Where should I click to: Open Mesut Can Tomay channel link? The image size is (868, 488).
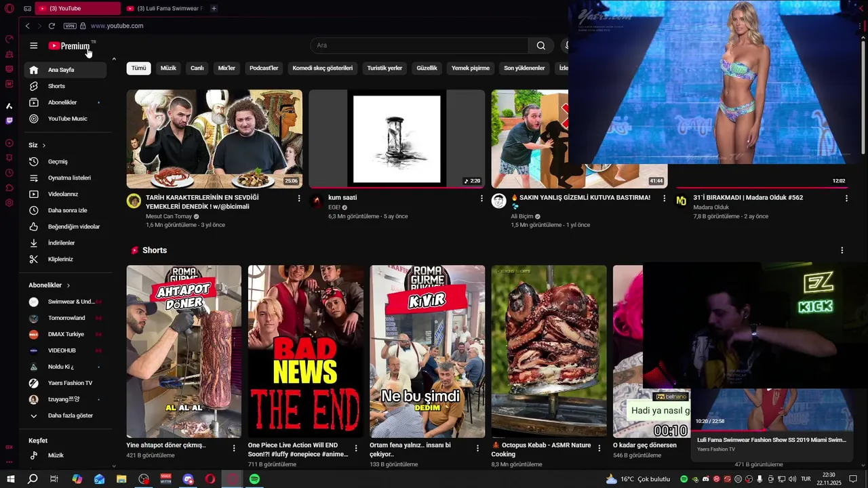pos(169,216)
